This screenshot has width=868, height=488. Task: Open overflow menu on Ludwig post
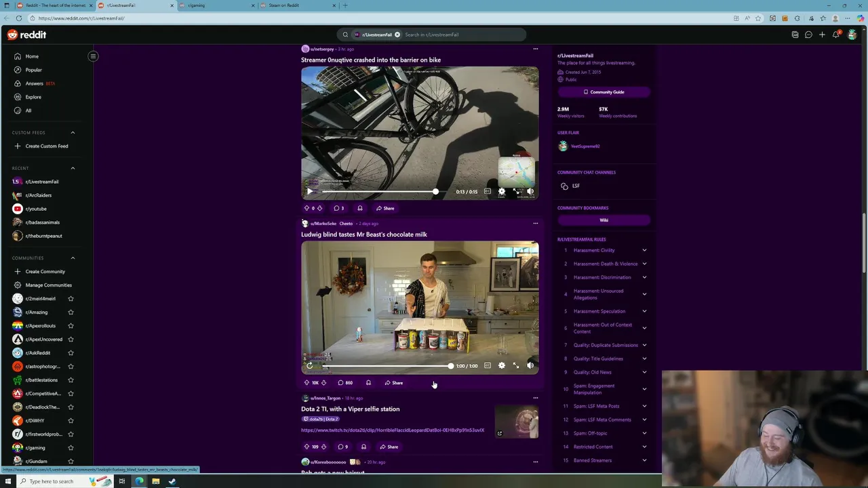(535, 223)
